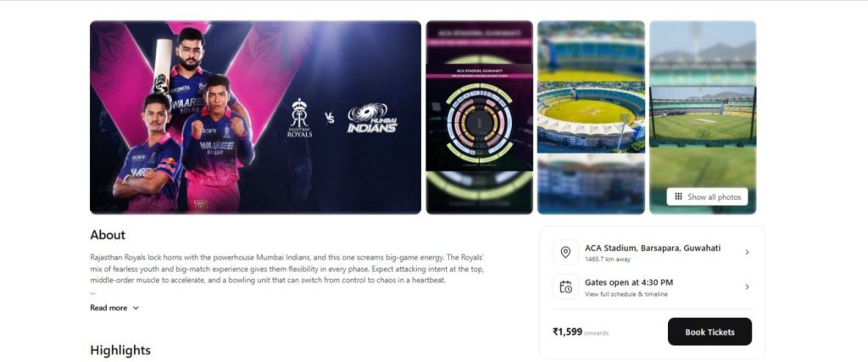The image size is (868, 362).
Task: Click the Rajasthan Royals logo
Action: (299, 118)
